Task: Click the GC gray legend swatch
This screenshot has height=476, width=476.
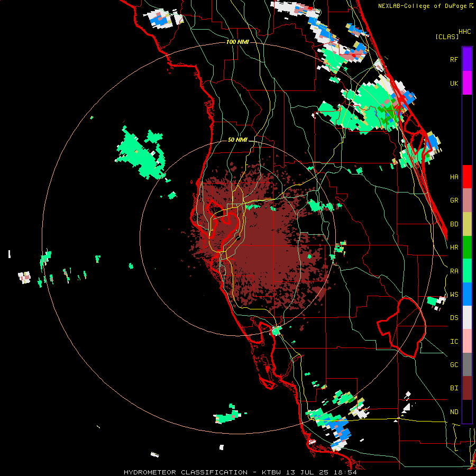Action: (x=467, y=365)
